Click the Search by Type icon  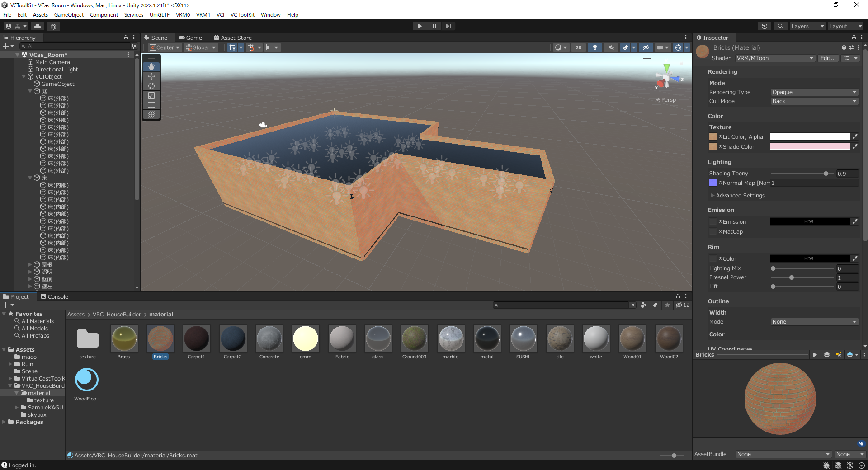[x=644, y=305]
